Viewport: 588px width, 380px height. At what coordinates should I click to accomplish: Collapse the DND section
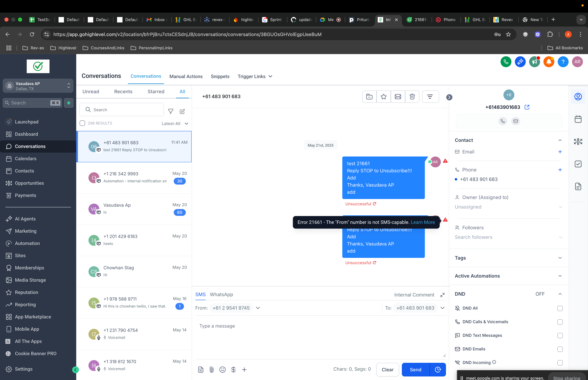tap(560, 294)
